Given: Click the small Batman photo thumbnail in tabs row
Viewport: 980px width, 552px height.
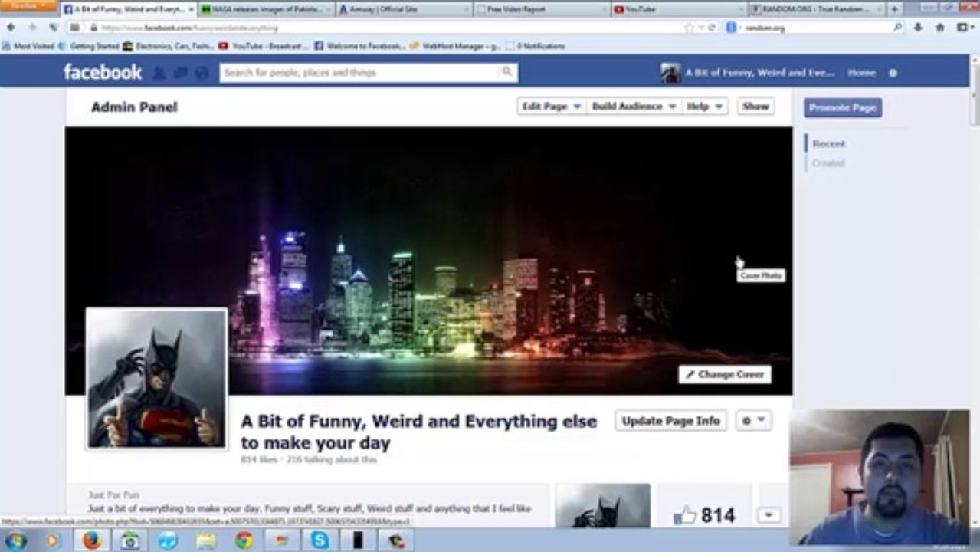Looking at the screenshot, I should [603, 506].
